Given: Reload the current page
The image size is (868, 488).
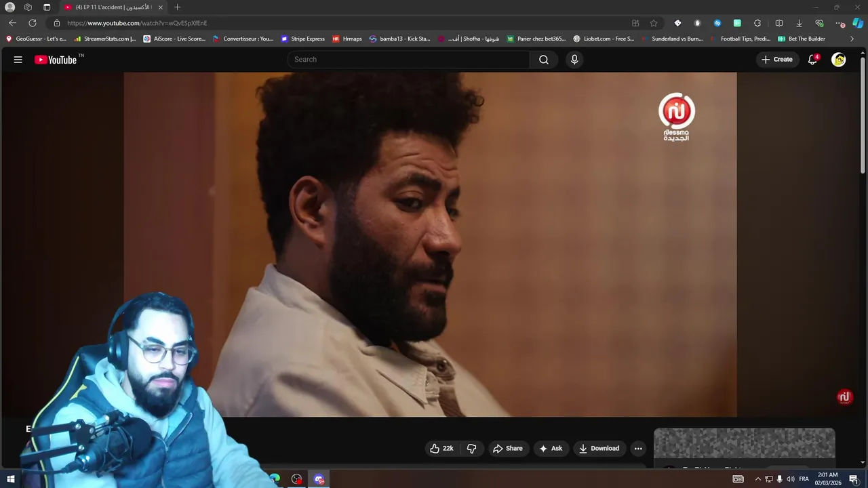Looking at the screenshot, I should (33, 22).
